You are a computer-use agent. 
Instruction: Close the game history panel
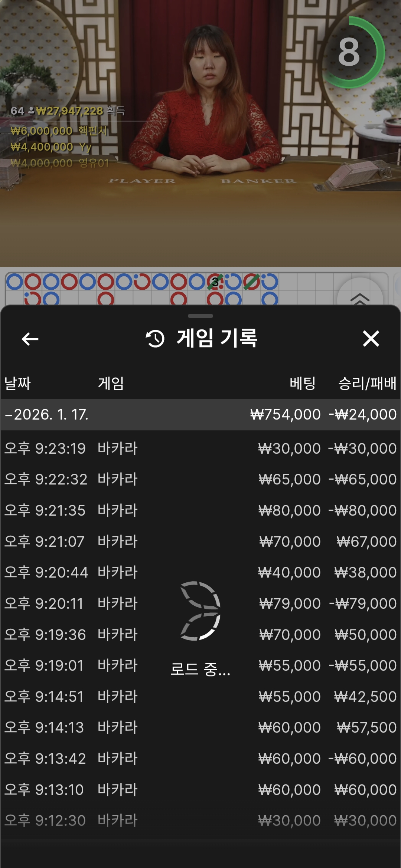371,339
